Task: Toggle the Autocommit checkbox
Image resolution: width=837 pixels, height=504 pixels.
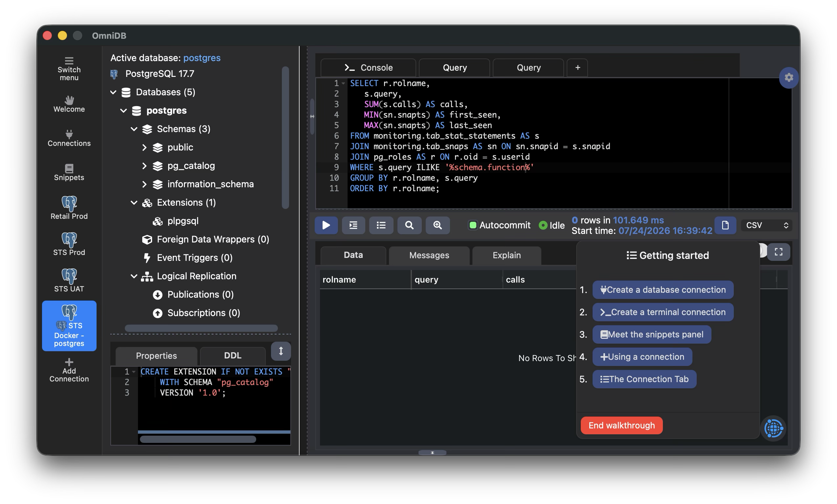Action: 472,225
